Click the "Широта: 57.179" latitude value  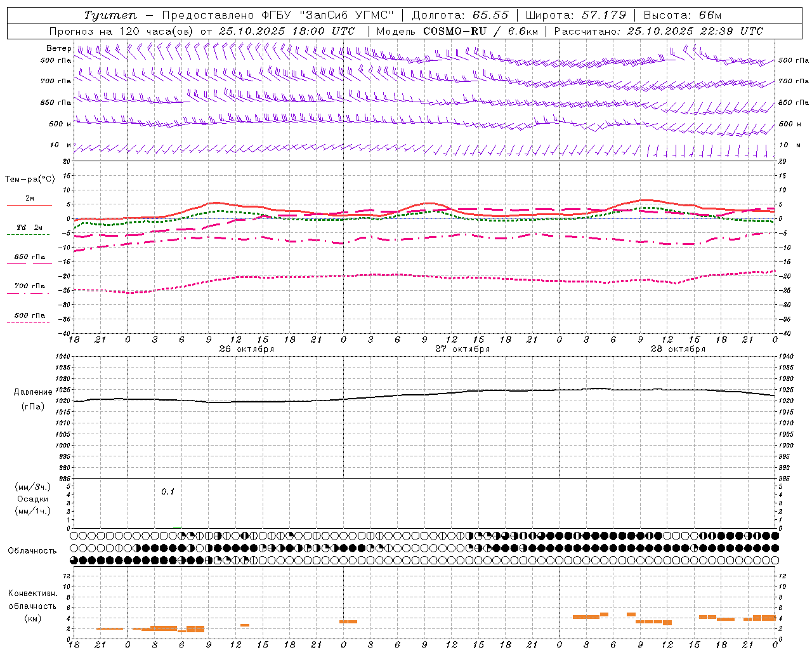click(x=576, y=15)
